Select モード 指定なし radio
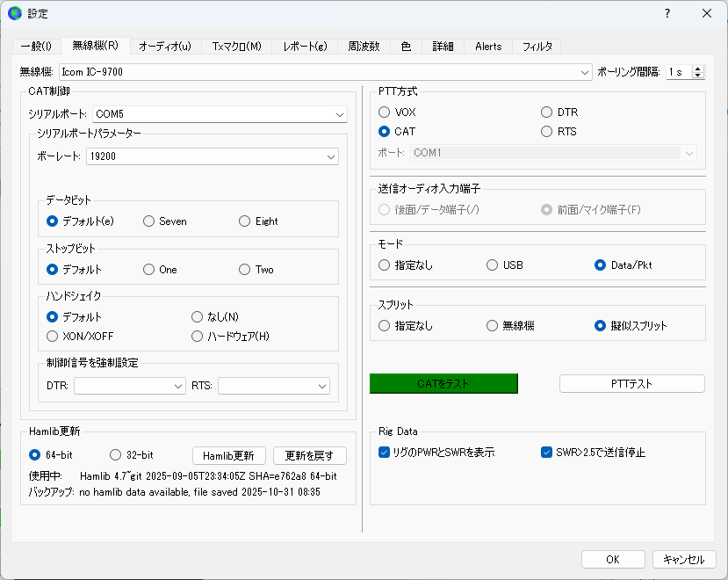The width and height of the screenshot is (728, 580). (406, 265)
